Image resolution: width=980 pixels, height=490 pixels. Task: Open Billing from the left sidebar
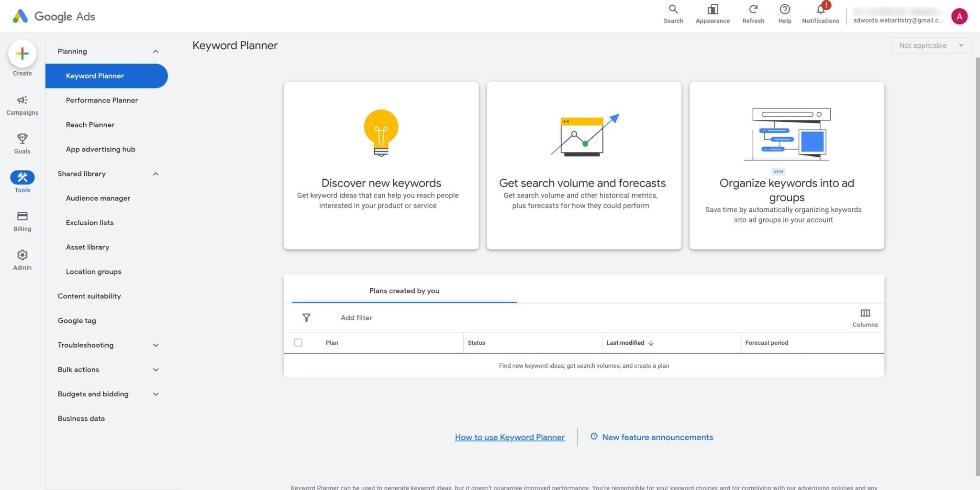click(x=22, y=221)
